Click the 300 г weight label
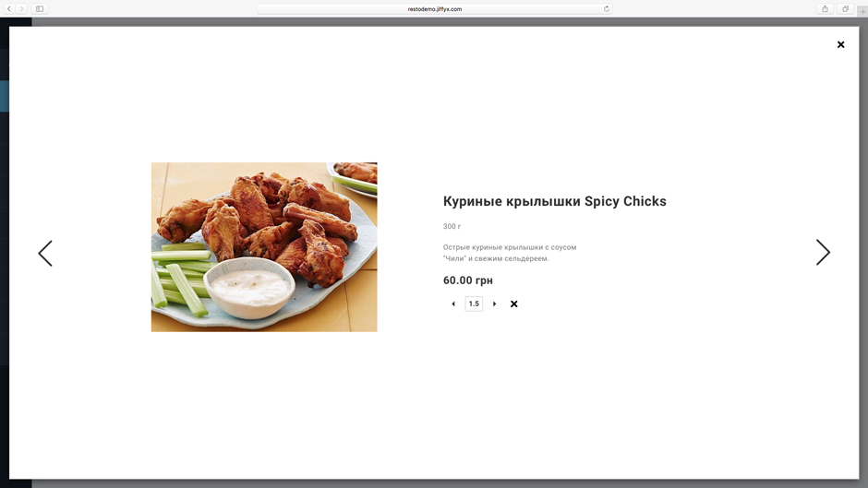 452,227
